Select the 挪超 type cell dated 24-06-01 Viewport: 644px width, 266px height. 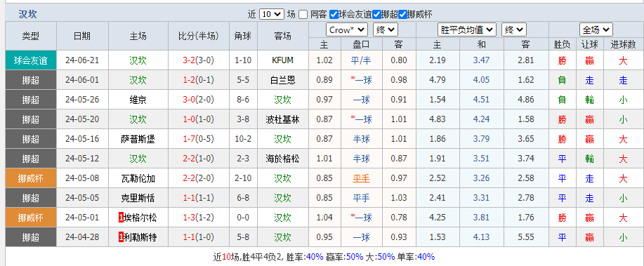(31, 80)
